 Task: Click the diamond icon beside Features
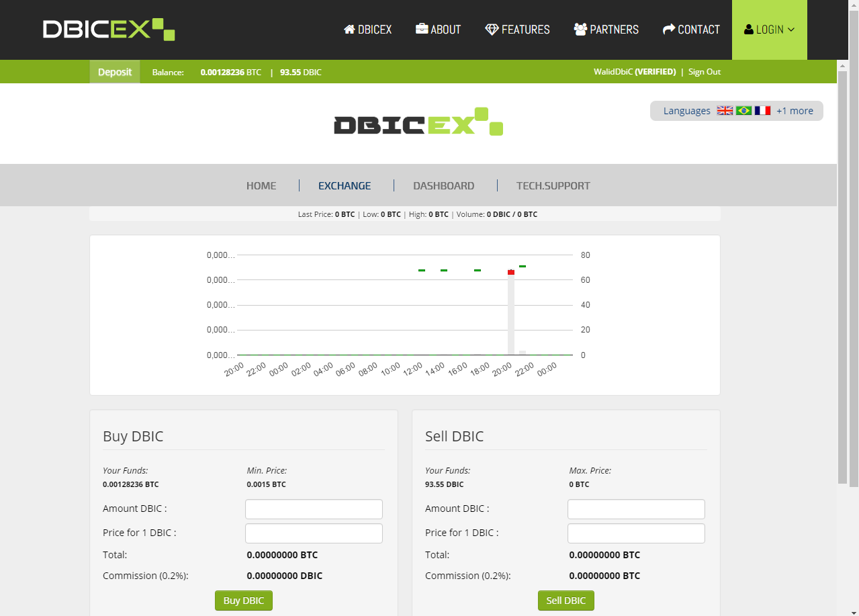[492, 30]
